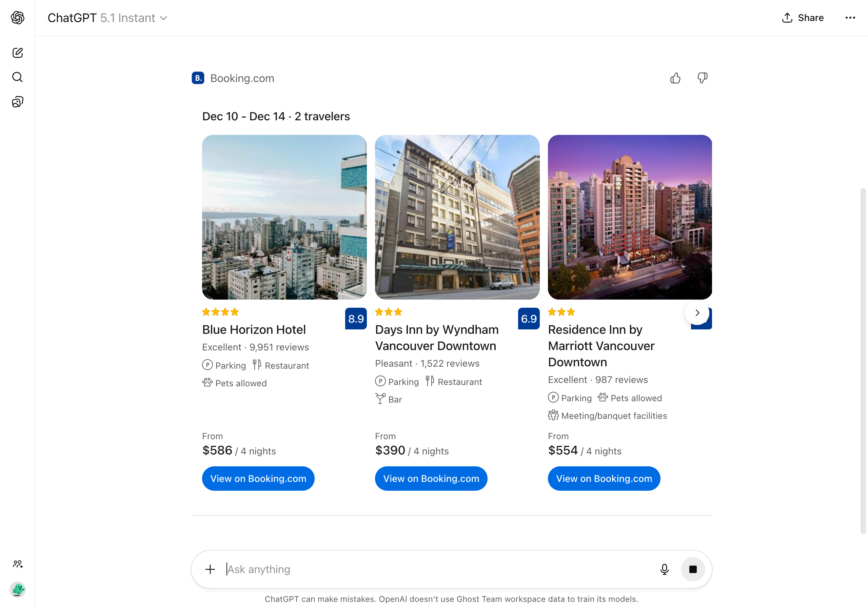Screen dimensions: 868x610
Task: Click the Ask anything input field
Action: coord(438,569)
